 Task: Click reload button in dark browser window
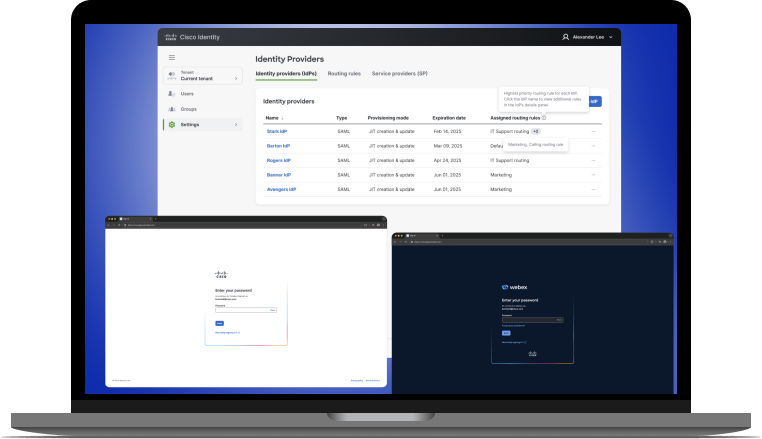coord(406,242)
